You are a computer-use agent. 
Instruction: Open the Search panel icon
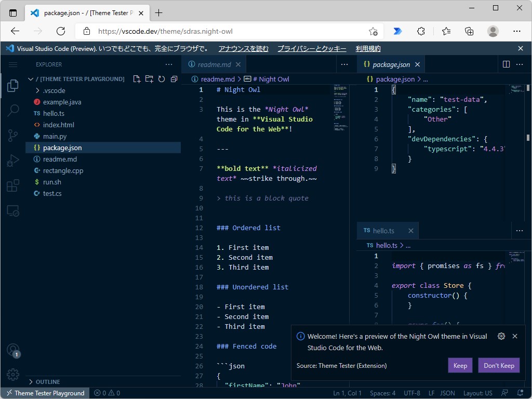12,111
